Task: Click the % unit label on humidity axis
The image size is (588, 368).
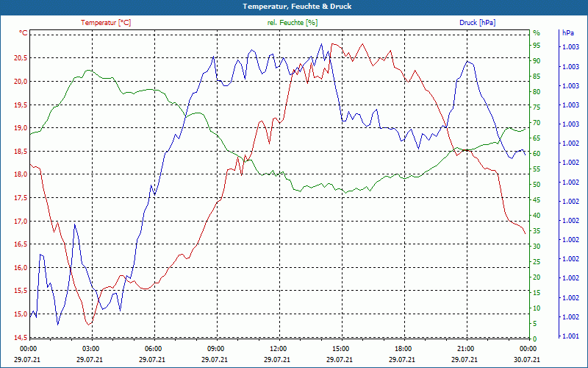Action: [537, 33]
